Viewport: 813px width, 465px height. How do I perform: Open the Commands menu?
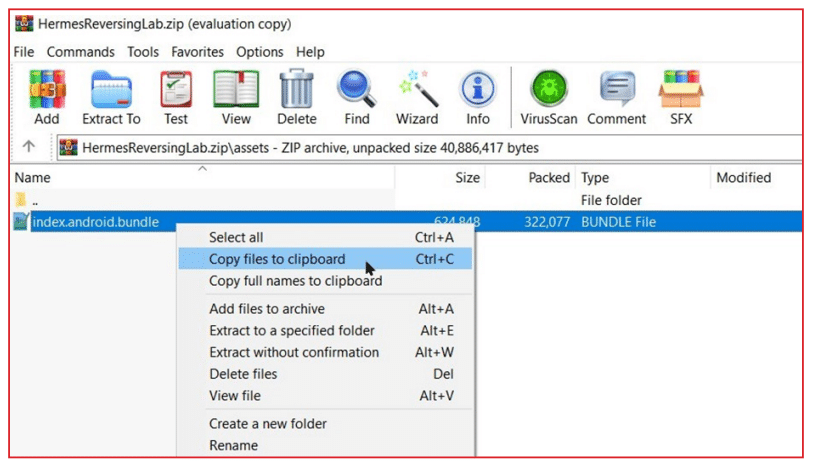(x=80, y=52)
